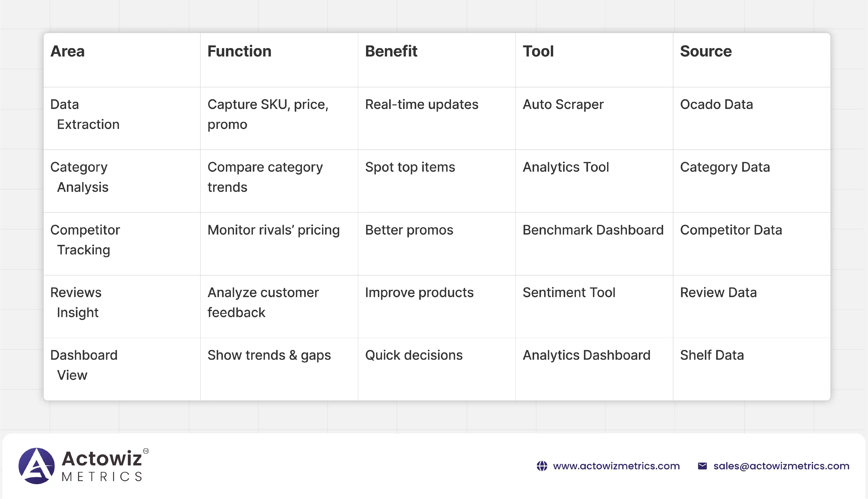Screen dimensions: 868x499
Task: Click the Auto Scraper cell
Action: (x=563, y=105)
